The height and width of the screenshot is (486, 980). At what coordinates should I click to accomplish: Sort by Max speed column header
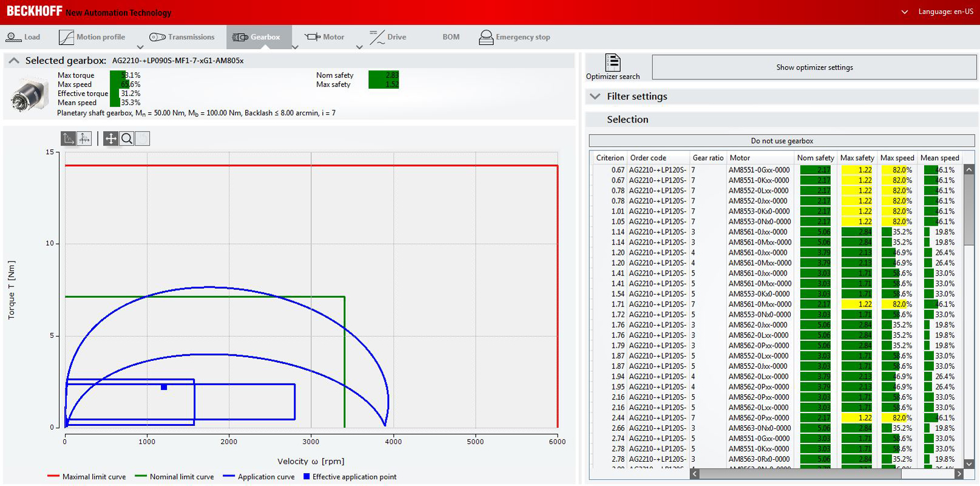(x=897, y=158)
